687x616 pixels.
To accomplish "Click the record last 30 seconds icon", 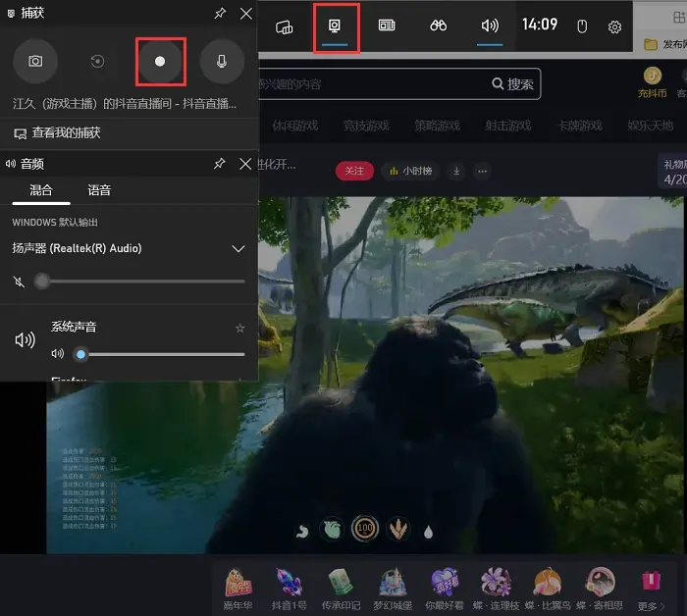I will pos(97,61).
